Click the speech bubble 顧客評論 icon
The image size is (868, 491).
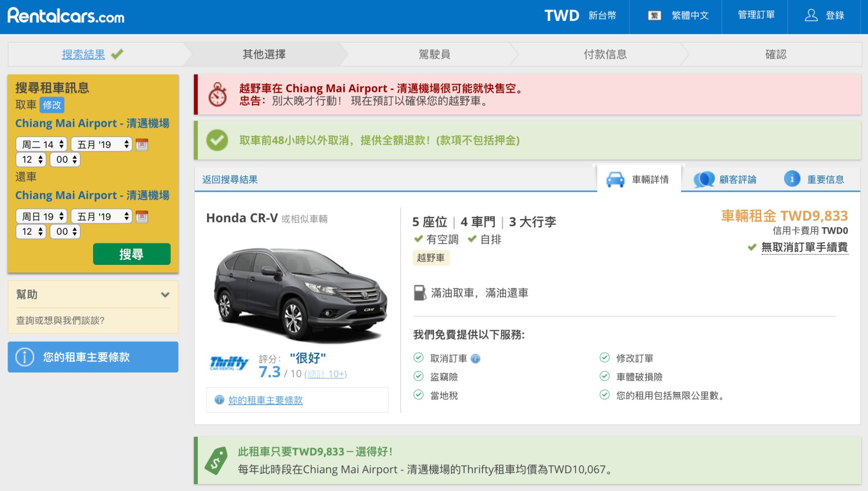pos(704,180)
